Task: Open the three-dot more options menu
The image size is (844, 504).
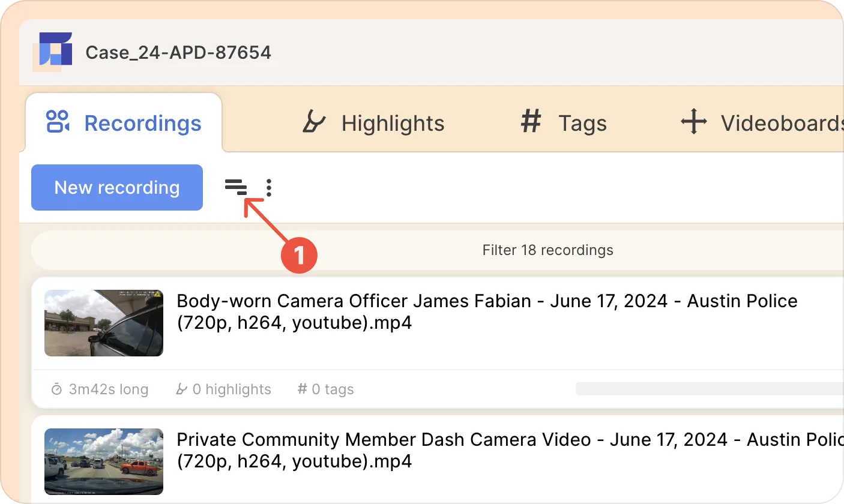Action: point(269,188)
